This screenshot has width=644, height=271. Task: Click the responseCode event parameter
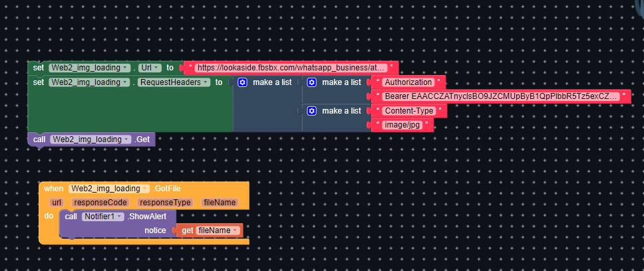coord(100,203)
